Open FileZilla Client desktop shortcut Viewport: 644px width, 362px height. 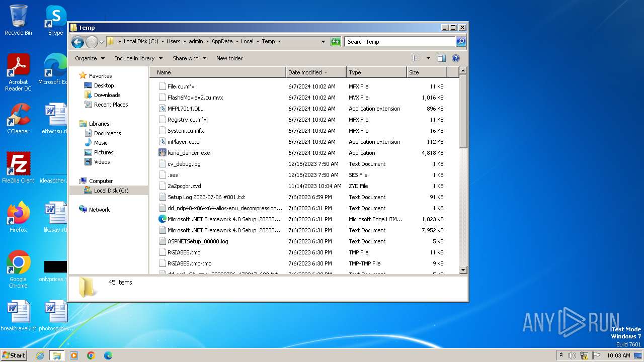(18, 167)
